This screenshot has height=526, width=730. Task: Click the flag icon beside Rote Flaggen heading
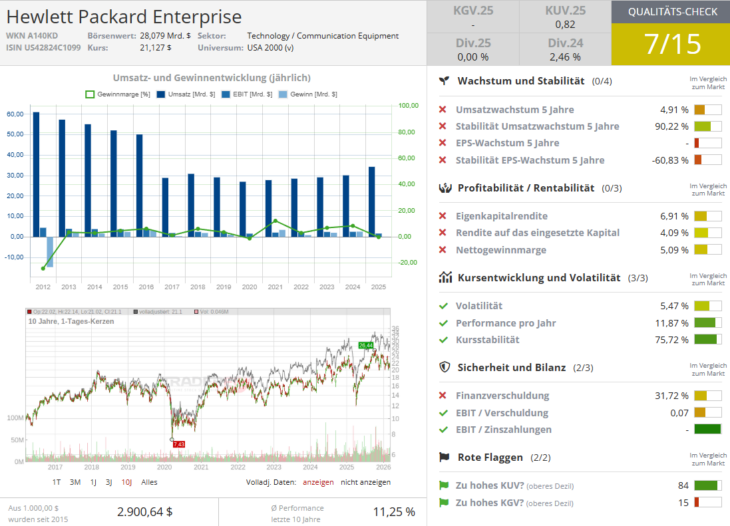[x=443, y=457]
